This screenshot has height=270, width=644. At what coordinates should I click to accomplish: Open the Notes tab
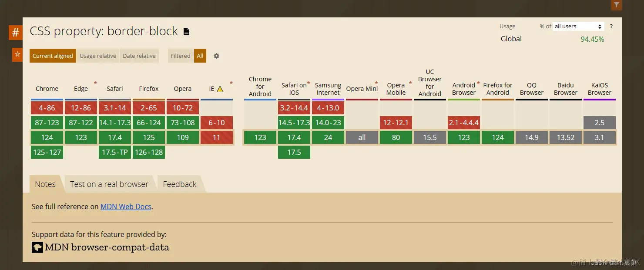[x=45, y=184]
